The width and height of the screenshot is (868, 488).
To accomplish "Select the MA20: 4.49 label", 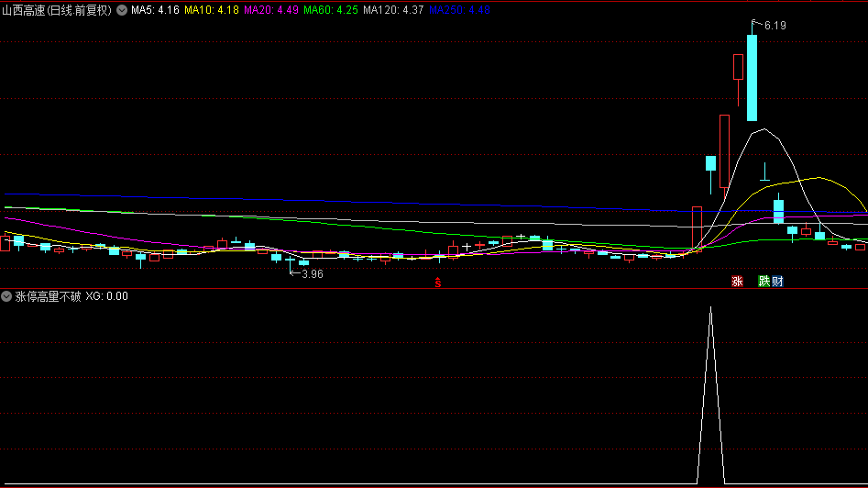I will click(271, 10).
